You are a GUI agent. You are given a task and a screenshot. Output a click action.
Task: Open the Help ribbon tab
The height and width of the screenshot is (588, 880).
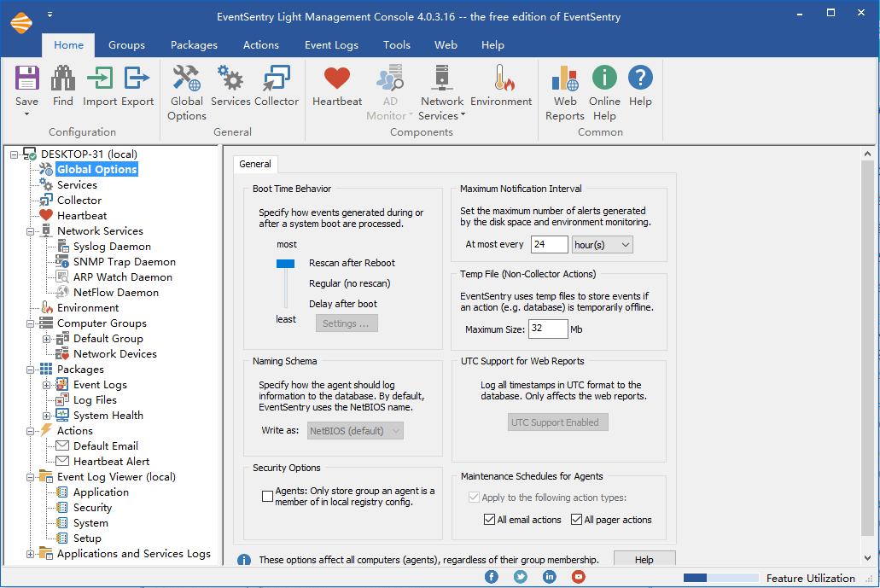click(x=492, y=45)
